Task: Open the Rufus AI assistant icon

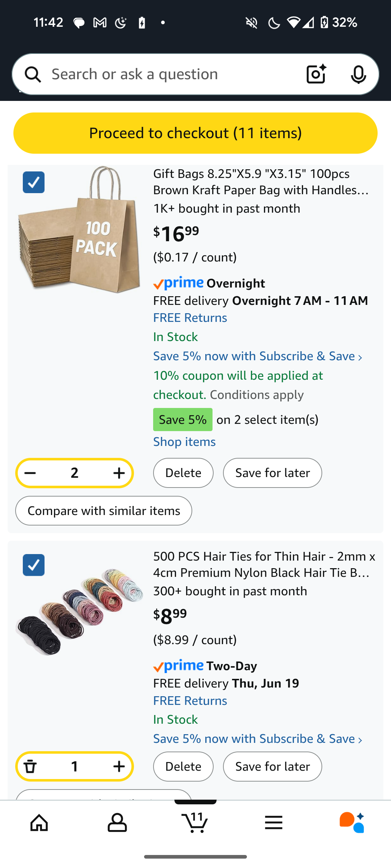Action: click(x=352, y=823)
